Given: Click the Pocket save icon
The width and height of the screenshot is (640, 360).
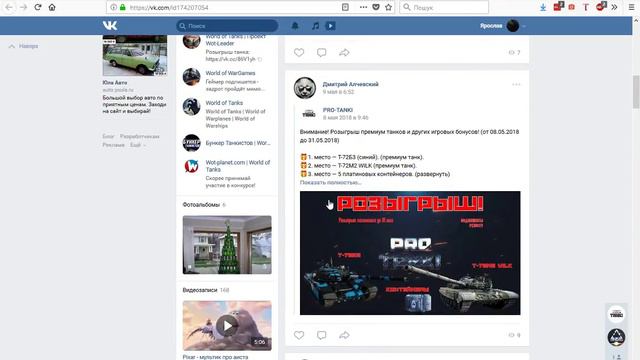Looking at the screenshot, I should pyautogui.click(x=376, y=7).
